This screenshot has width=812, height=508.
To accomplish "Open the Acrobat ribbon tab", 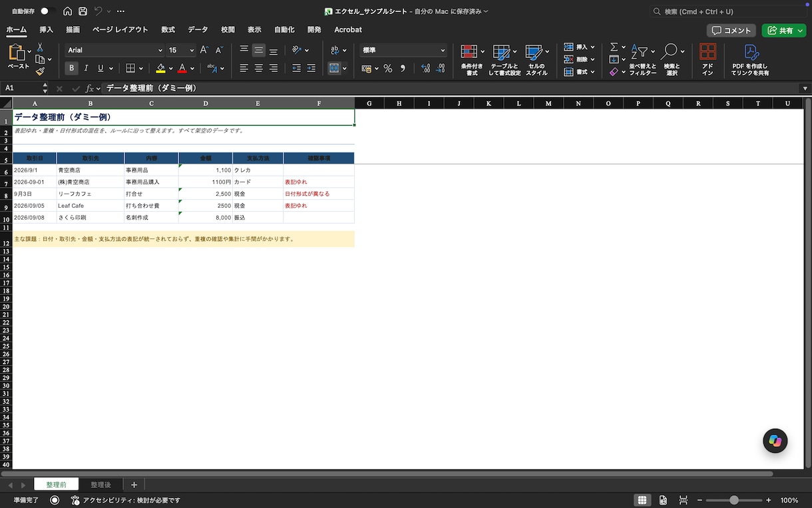I will [x=348, y=30].
